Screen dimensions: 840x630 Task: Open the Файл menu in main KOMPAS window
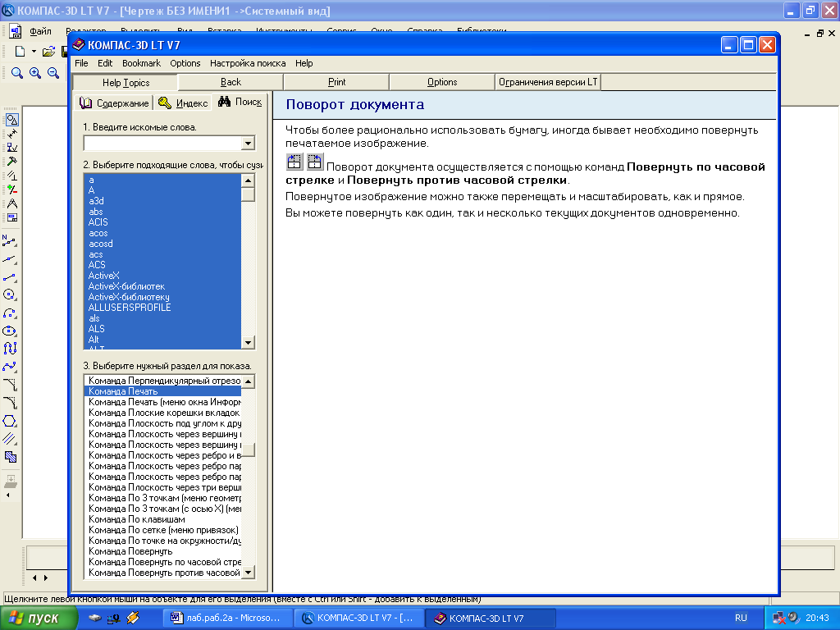point(40,31)
